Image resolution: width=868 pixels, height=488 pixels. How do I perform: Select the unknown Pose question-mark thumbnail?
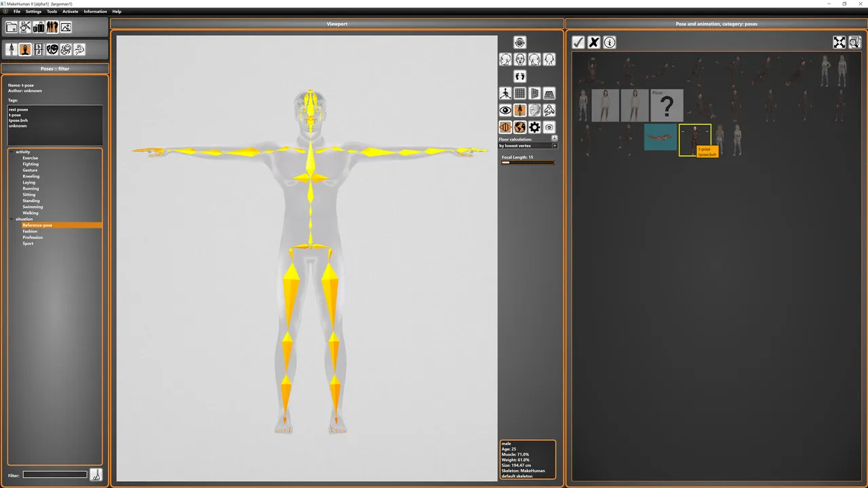[667, 105]
